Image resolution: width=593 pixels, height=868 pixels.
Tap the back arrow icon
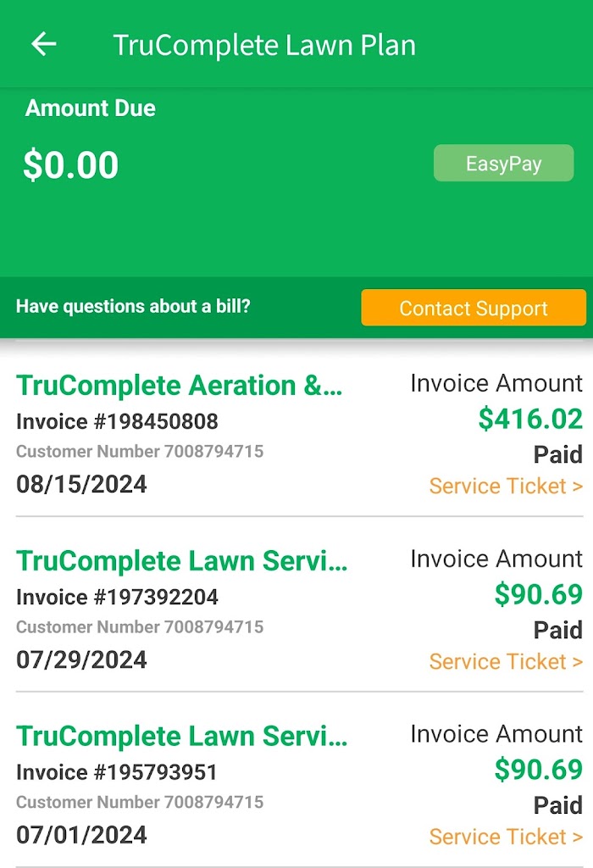click(x=43, y=44)
